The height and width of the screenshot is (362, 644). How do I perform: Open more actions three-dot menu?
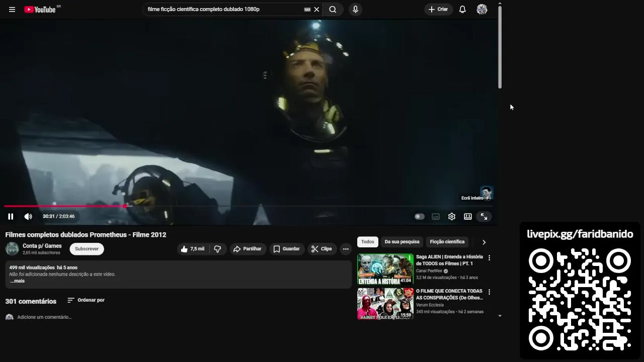(346, 249)
